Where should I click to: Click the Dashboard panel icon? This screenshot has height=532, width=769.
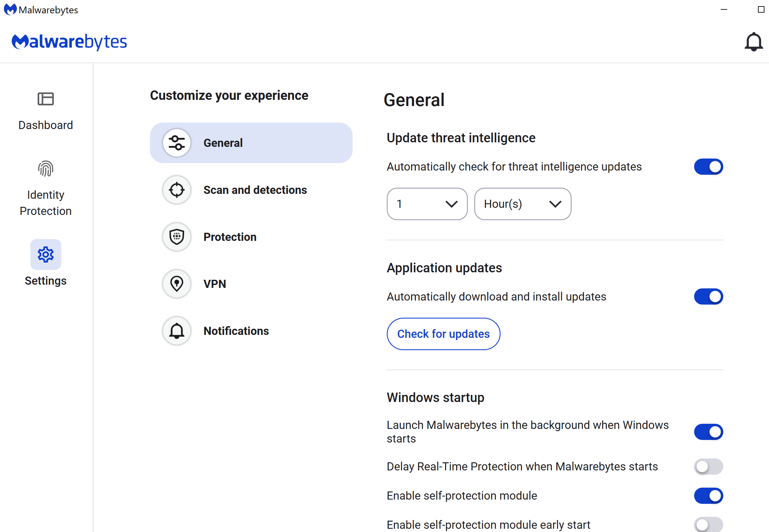click(x=46, y=99)
